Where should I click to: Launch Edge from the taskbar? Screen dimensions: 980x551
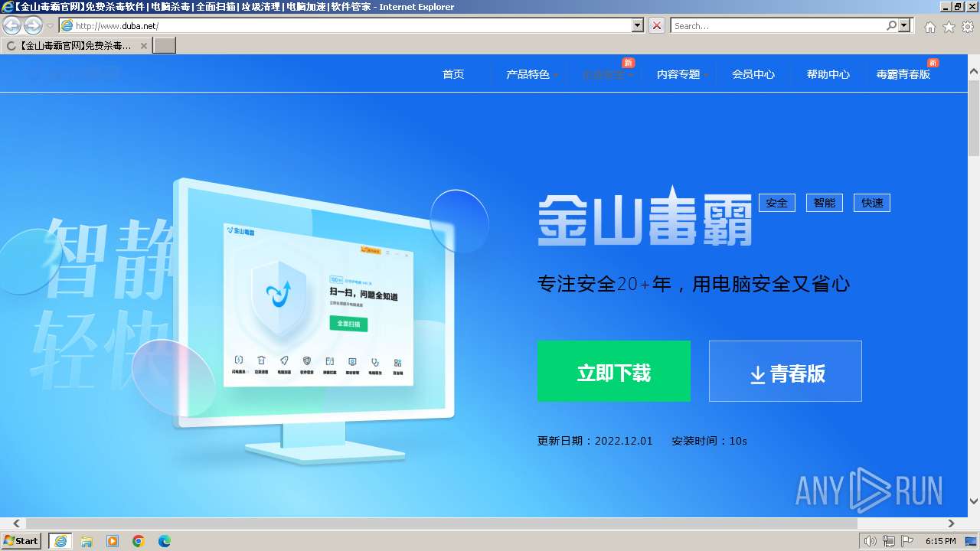pos(165,541)
